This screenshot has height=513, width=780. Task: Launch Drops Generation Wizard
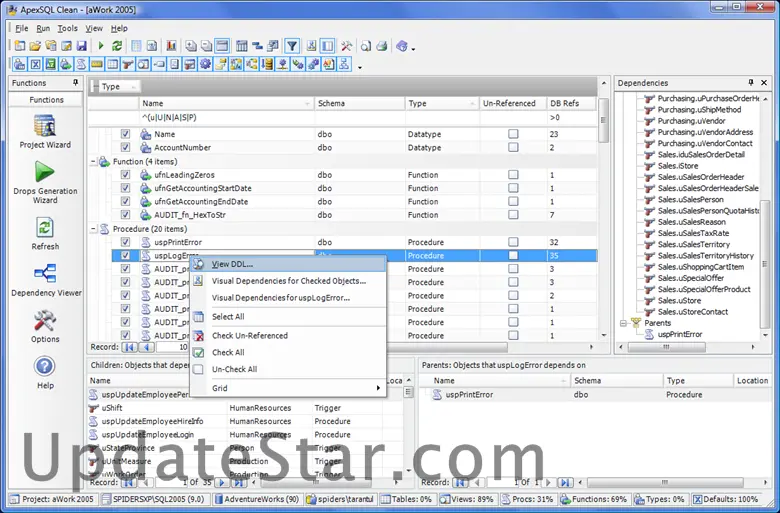tap(45, 182)
